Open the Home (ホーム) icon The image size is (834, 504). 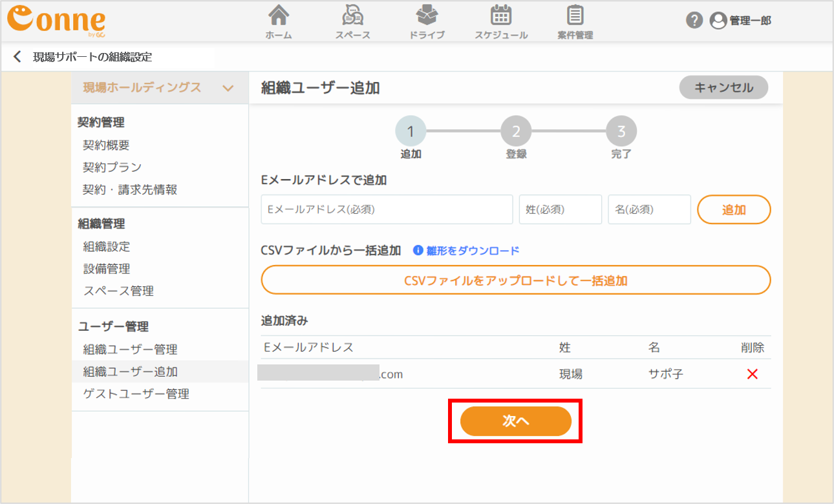click(x=279, y=16)
